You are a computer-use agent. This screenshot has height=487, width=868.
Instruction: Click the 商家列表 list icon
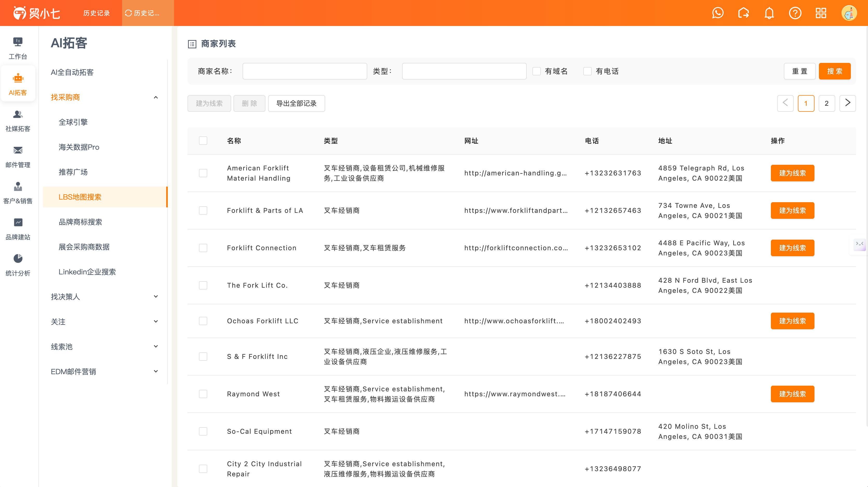tap(192, 44)
